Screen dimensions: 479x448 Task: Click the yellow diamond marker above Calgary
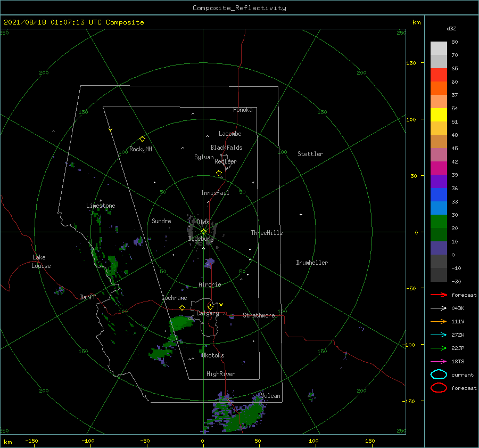point(210,307)
